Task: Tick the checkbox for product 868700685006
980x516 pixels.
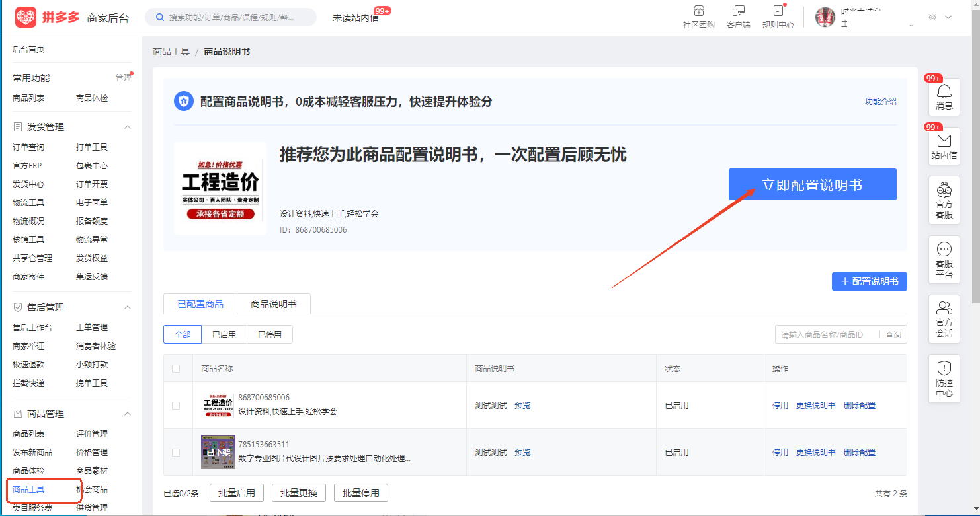Action: [x=176, y=406]
